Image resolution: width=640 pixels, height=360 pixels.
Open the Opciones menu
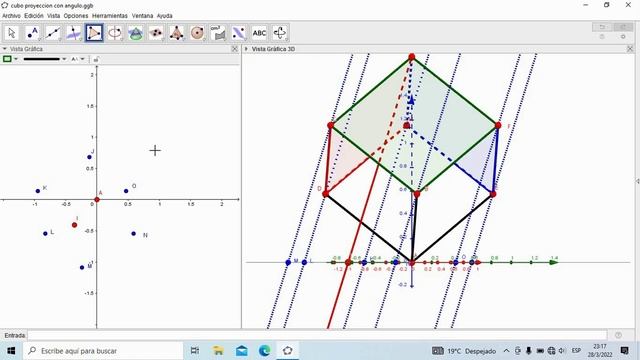click(x=76, y=16)
